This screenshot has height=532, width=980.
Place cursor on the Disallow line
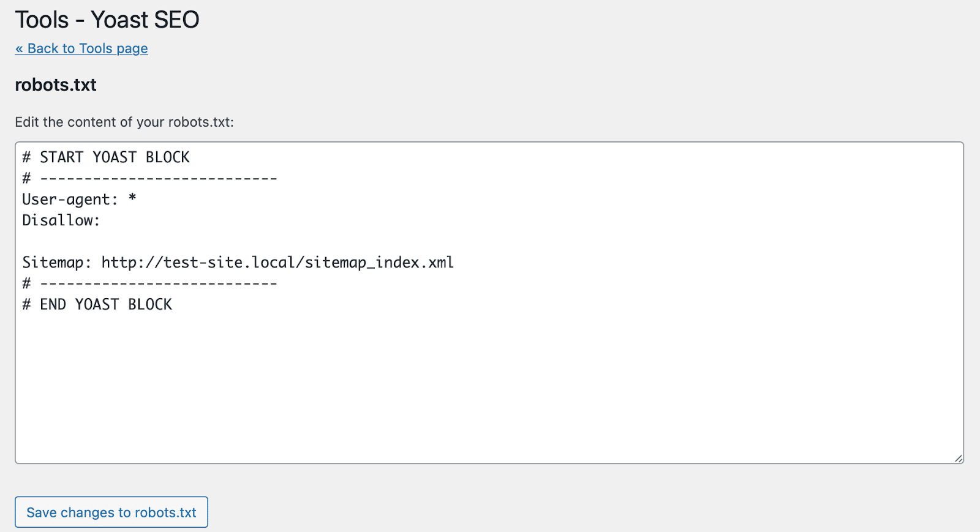pos(60,220)
